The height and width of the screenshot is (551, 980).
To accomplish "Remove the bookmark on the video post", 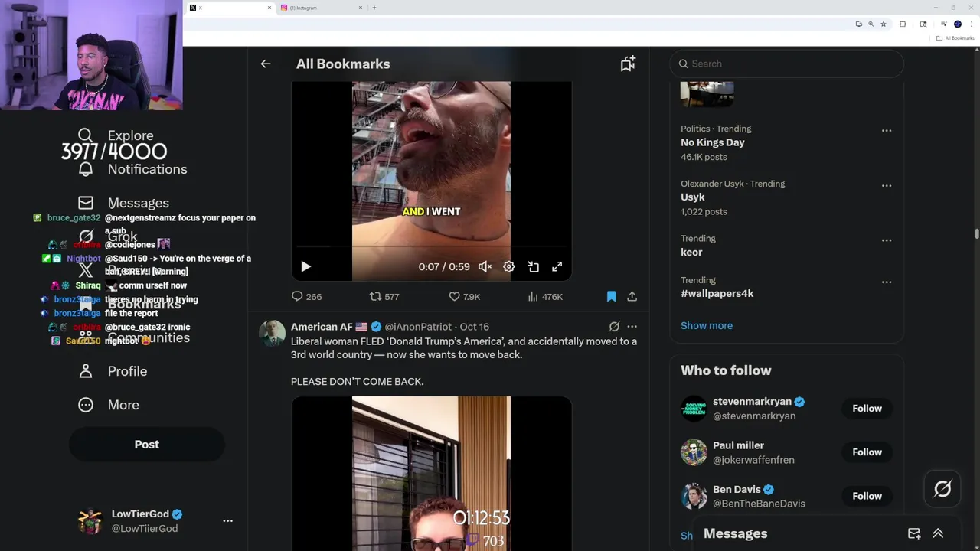I will [611, 296].
